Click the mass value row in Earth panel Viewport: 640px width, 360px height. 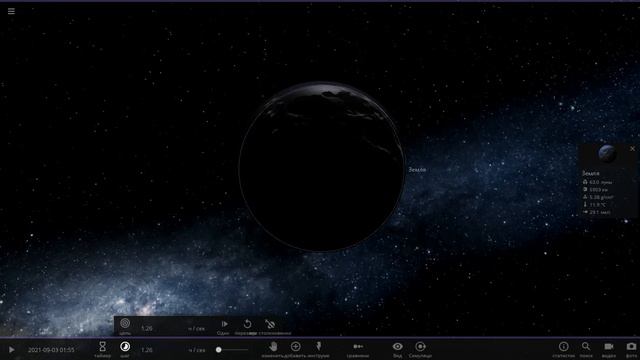pyautogui.click(x=597, y=182)
